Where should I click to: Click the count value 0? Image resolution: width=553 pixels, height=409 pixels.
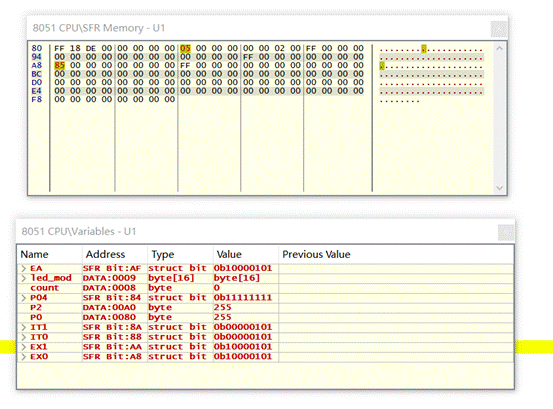[x=217, y=288]
